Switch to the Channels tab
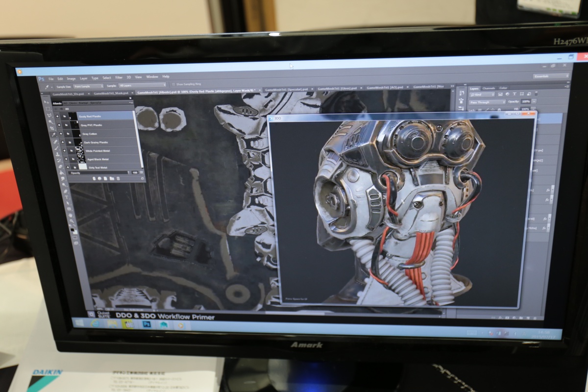This screenshot has width=588, height=392. (x=489, y=88)
